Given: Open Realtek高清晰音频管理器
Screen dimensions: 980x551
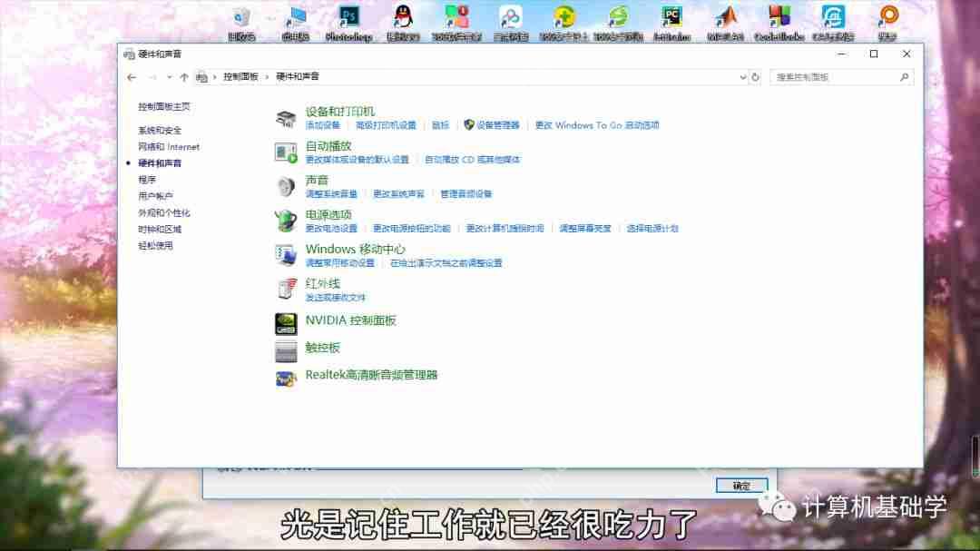Looking at the screenshot, I should pos(372,374).
